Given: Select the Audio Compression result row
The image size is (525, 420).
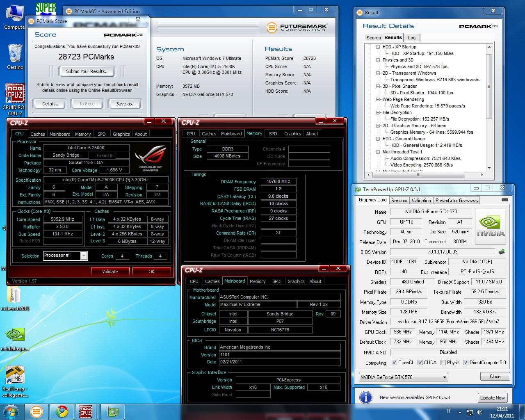Looking at the screenshot, I should pos(425,158).
